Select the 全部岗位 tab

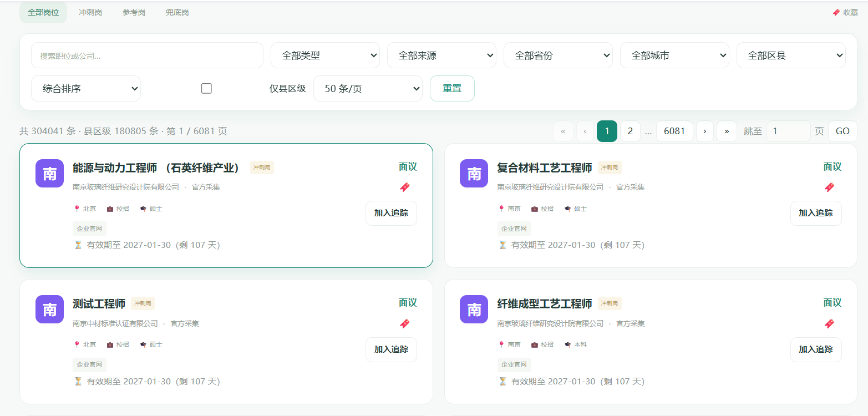tap(43, 12)
